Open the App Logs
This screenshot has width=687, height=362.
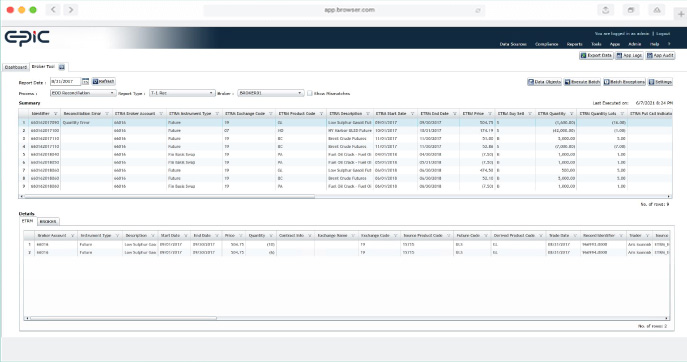click(x=629, y=56)
